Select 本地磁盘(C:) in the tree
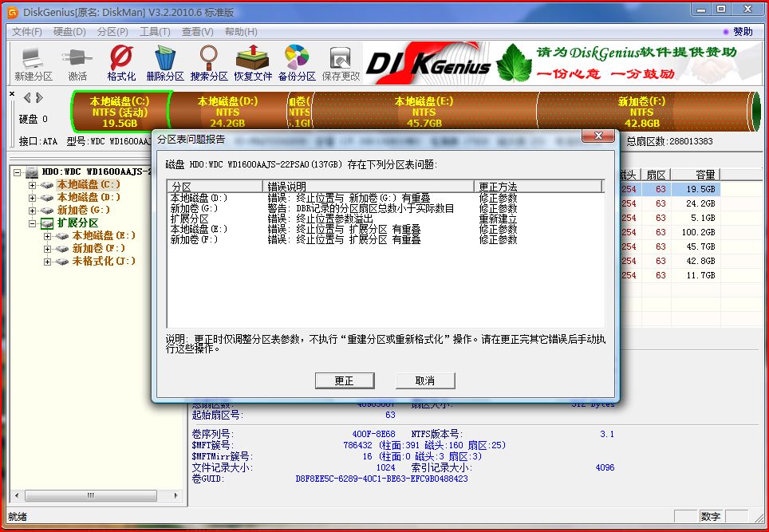Screen dimensions: 769x532 [89, 184]
